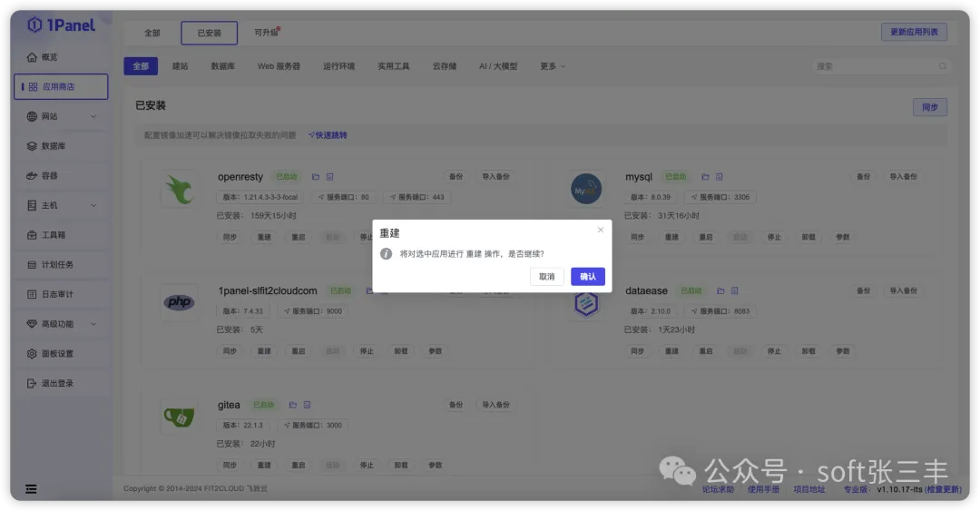Switch to the 全部 top tab
The image size is (980, 511).
pyautogui.click(x=152, y=34)
